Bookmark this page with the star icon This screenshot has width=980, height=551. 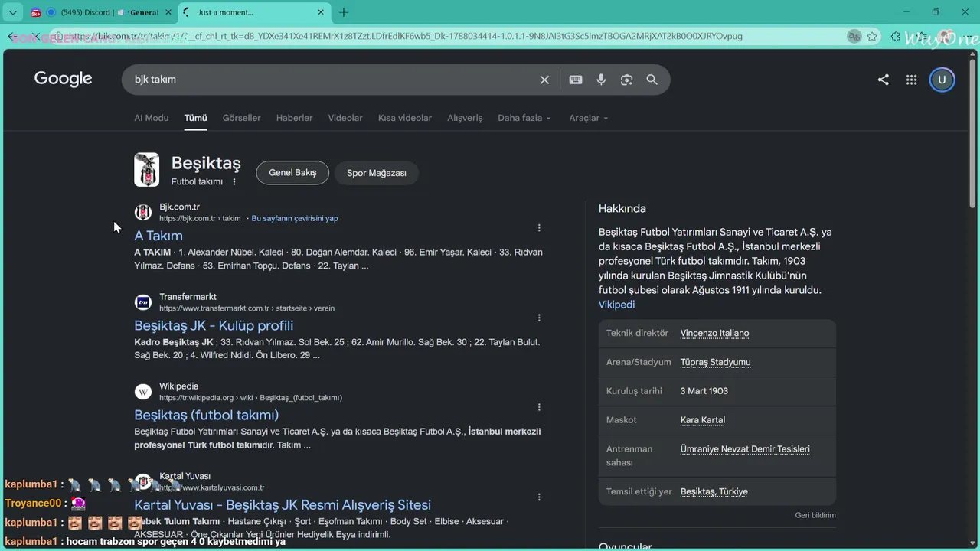[874, 36]
